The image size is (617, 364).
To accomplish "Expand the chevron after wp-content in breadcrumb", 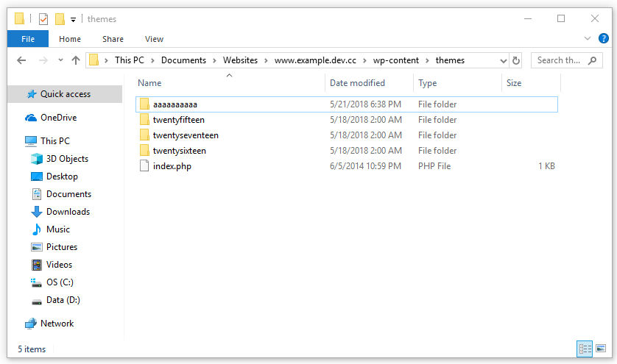I will [x=427, y=60].
